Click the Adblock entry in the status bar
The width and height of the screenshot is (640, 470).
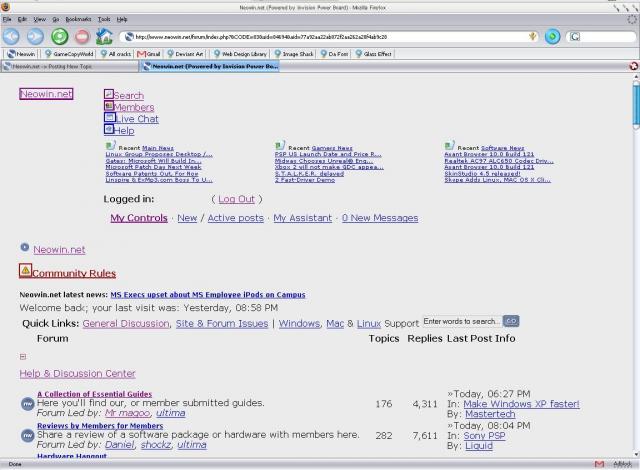[622, 464]
